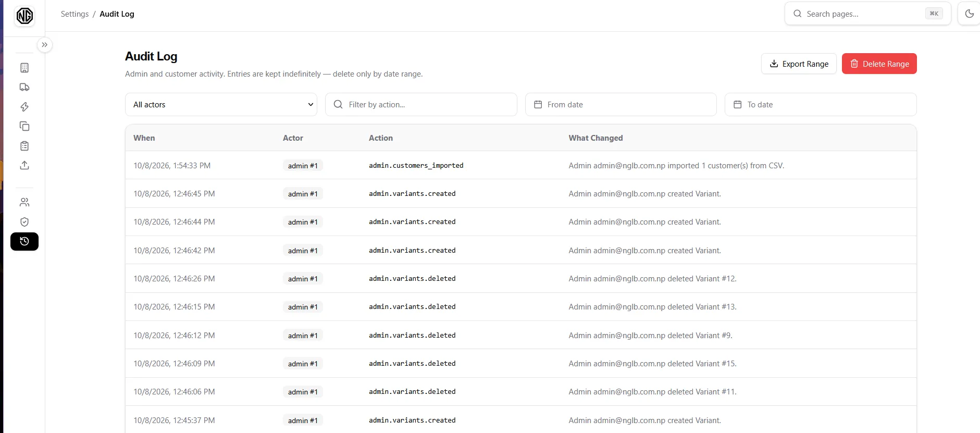The image size is (980, 433).
Task: Open the users icon in sidebar
Action: click(x=24, y=202)
